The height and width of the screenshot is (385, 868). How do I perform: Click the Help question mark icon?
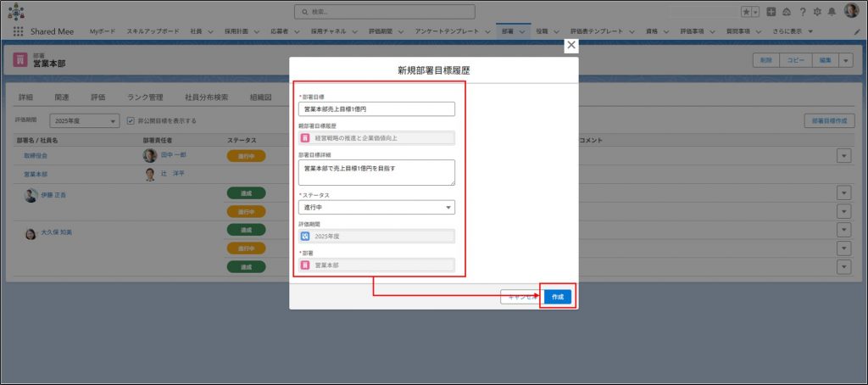[801, 12]
